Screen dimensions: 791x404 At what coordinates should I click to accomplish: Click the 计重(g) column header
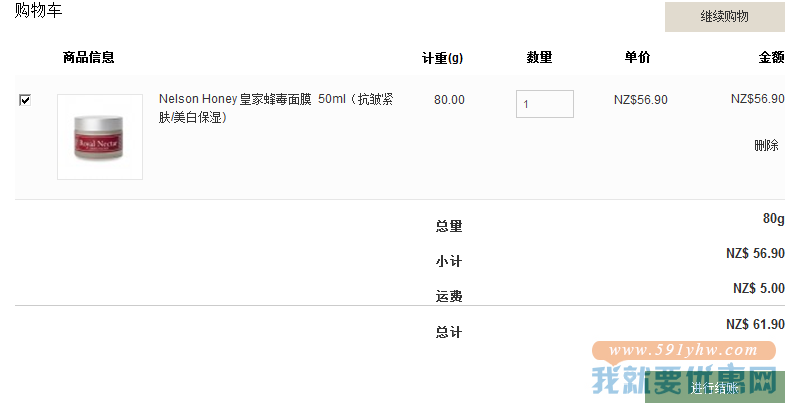pos(442,57)
